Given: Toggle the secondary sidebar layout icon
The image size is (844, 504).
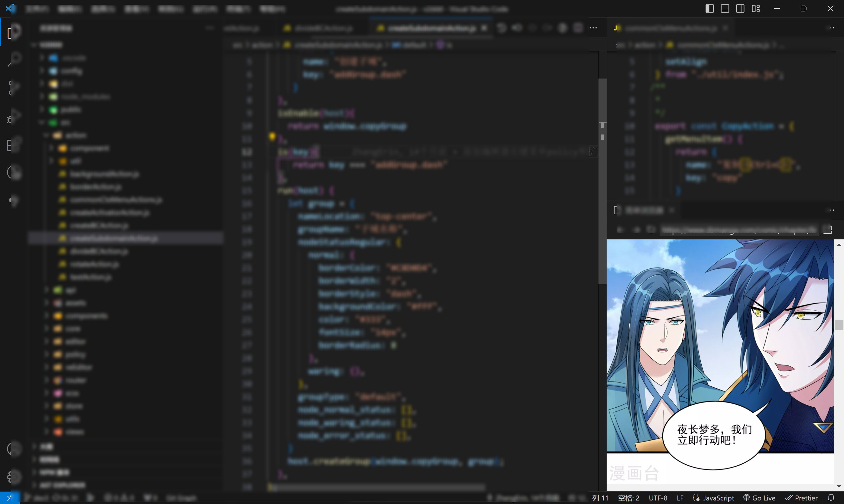Looking at the screenshot, I should tap(740, 8).
